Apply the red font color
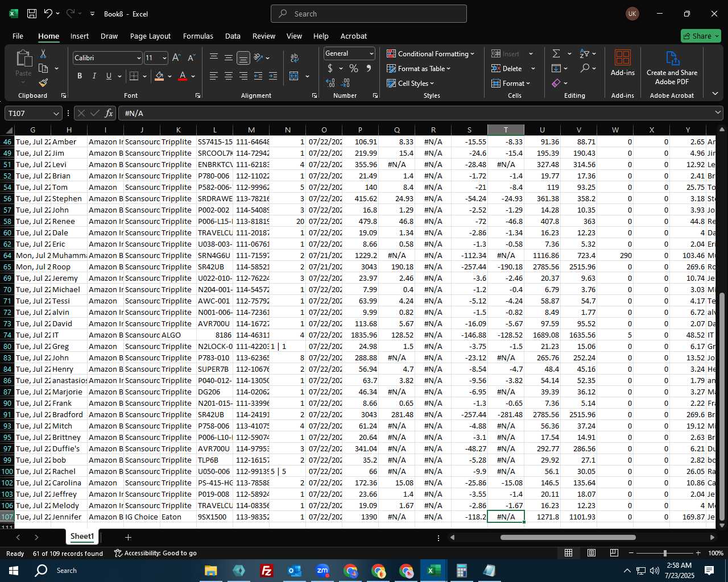This screenshot has height=582, width=728. pos(183,76)
